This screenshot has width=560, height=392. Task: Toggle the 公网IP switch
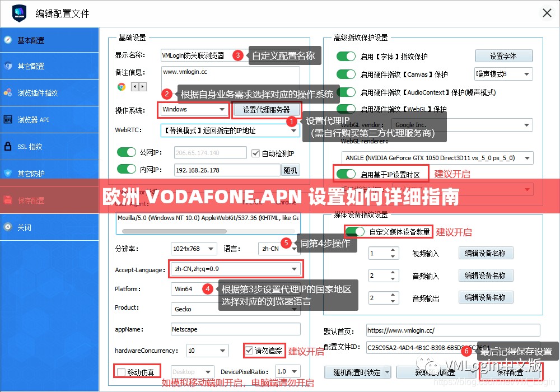pyautogui.click(x=127, y=152)
